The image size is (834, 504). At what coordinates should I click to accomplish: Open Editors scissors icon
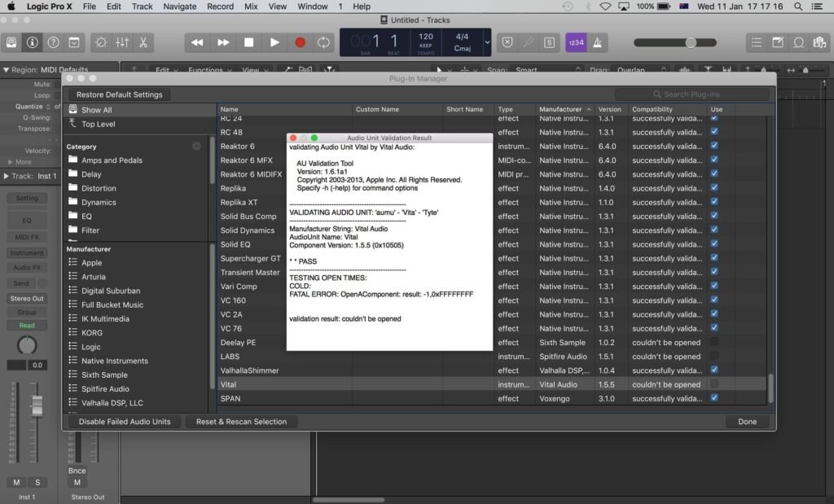click(143, 42)
